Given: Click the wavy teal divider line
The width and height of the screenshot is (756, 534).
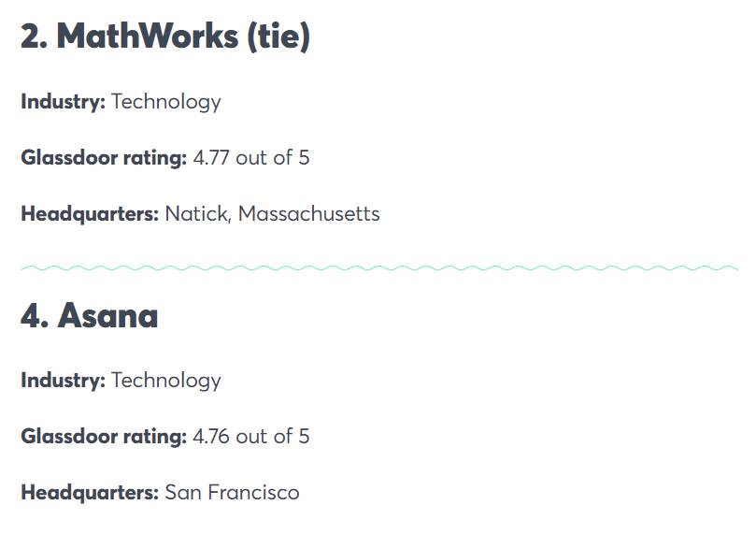Looking at the screenshot, I should point(378,268).
